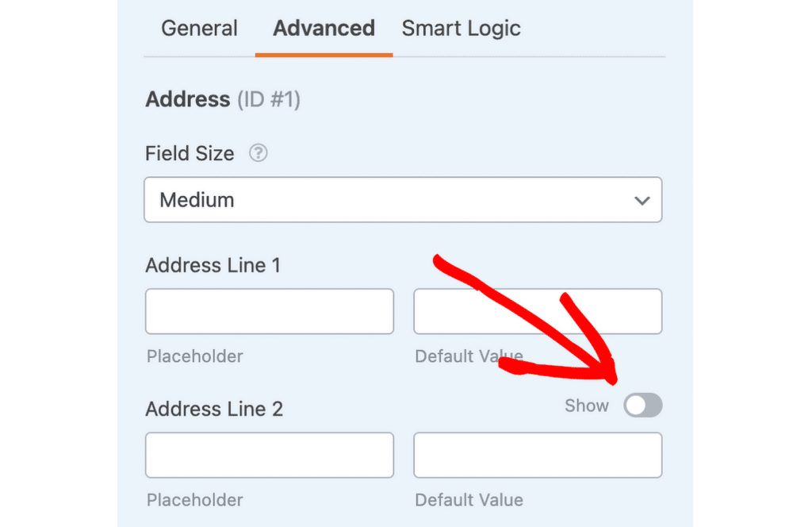Toggle Address Line 2 visibility off and on

click(642, 406)
